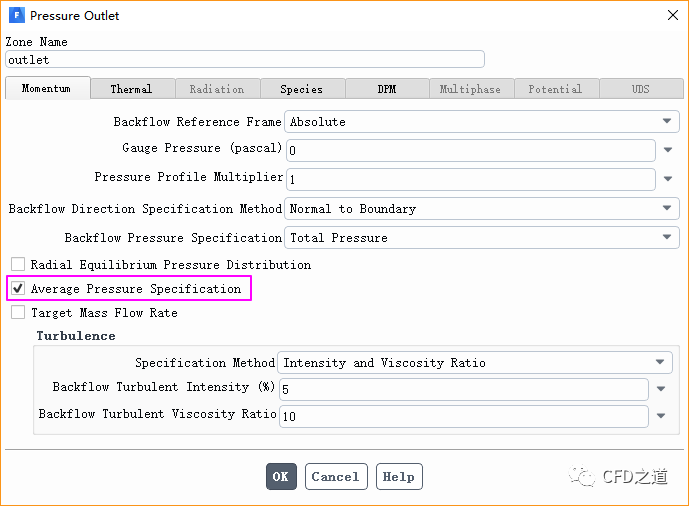689x506 pixels.
Task: Open Gauge Pressure parameter arrow menu
Action: click(668, 150)
